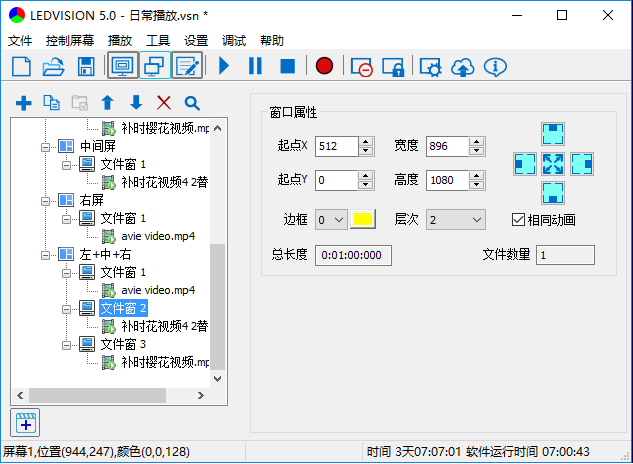
Task: Toggle the edit mode toolbar button
Action: tap(186, 66)
